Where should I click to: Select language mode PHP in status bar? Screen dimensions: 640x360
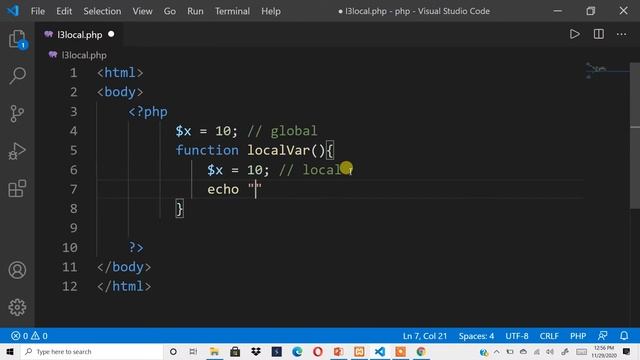(x=578, y=336)
